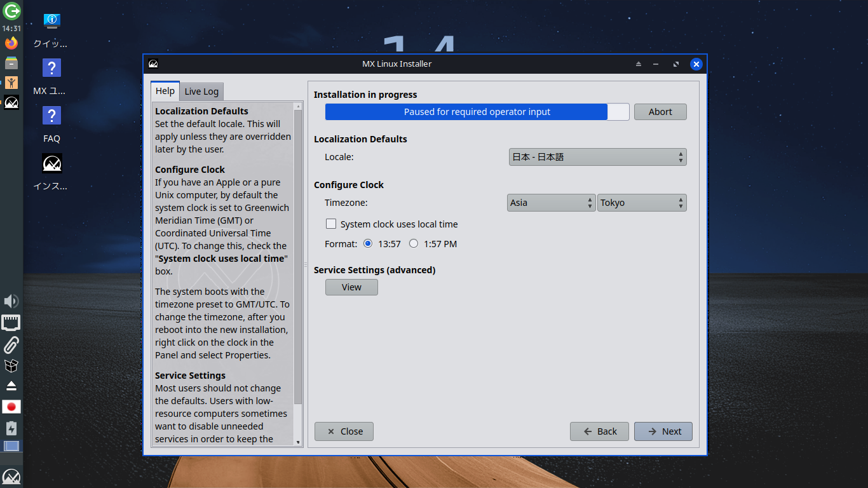Screen dimensions: 868x488
Task: Select the 1:57 PM clock format
Action: point(414,243)
